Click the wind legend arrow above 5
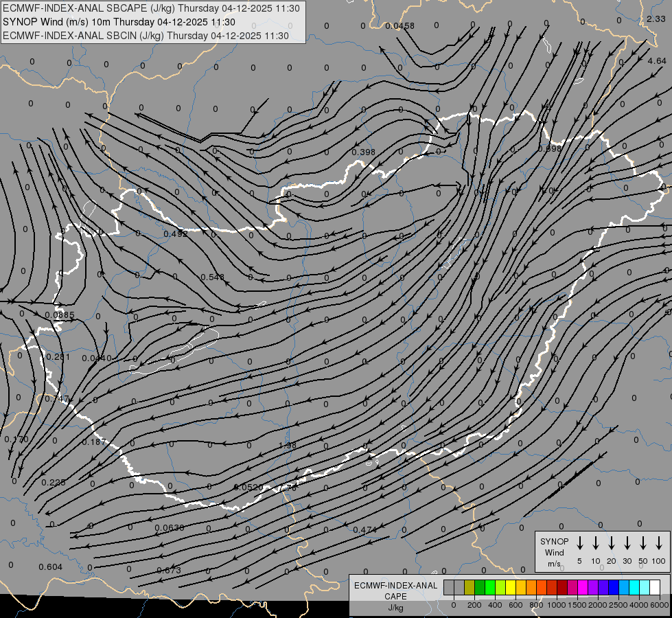672x618 pixels. click(579, 543)
